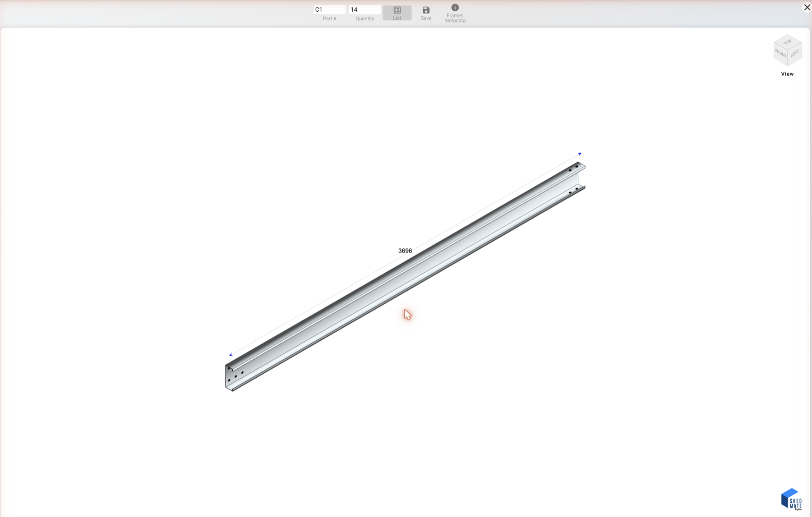Open the parts List view
This screenshot has width=812, height=517.
click(397, 13)
